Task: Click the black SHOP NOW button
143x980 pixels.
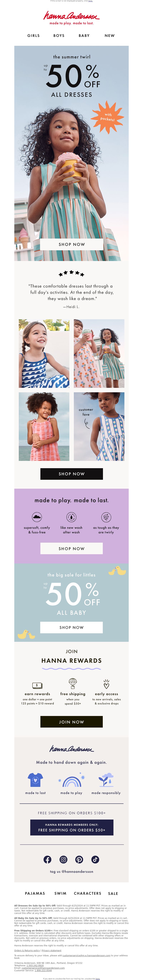Action: pyautogui.click(x=72, y=474)
